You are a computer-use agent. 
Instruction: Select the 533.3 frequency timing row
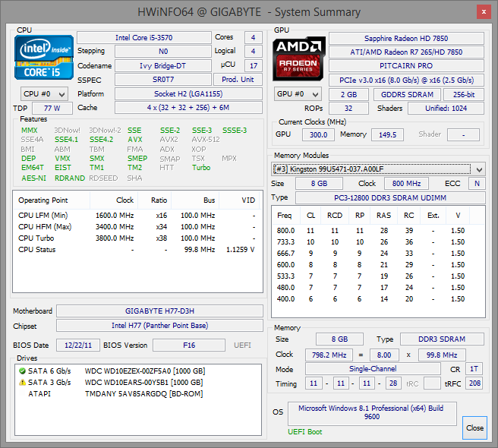[378, 276]
